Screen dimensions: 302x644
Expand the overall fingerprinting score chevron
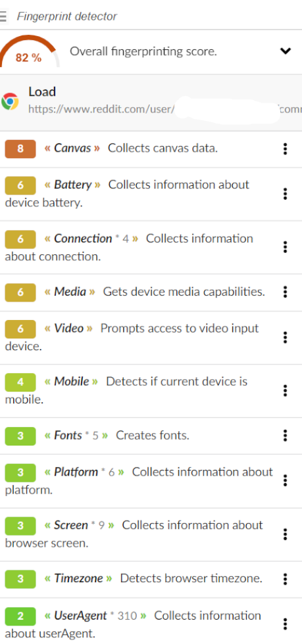[286, 51]
